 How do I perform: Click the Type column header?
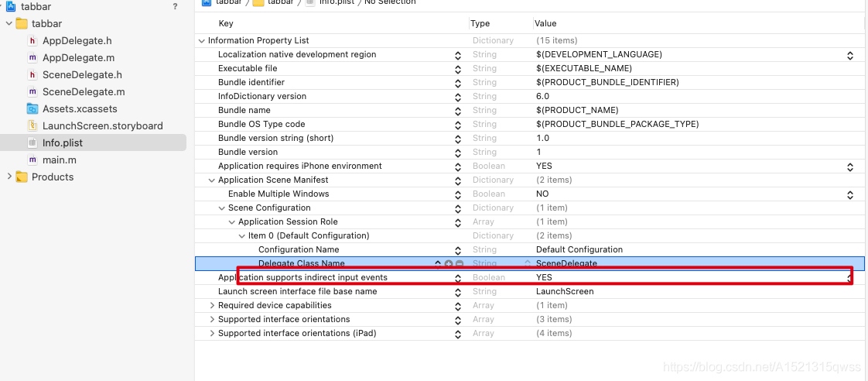tap(480, 23)
